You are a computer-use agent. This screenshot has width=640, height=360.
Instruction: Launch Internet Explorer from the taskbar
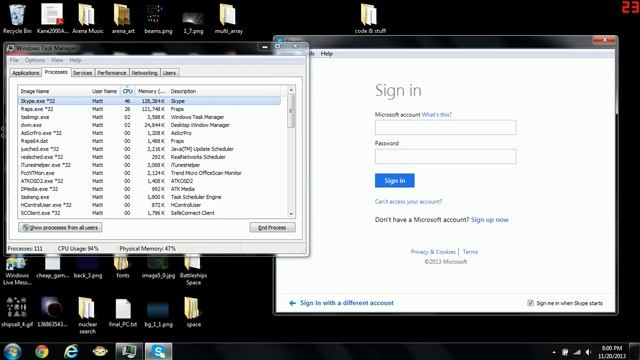pos(71,351)
